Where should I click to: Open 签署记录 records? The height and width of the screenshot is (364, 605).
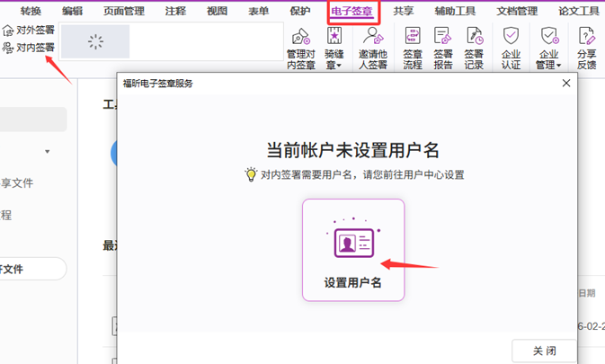point(474,49)
